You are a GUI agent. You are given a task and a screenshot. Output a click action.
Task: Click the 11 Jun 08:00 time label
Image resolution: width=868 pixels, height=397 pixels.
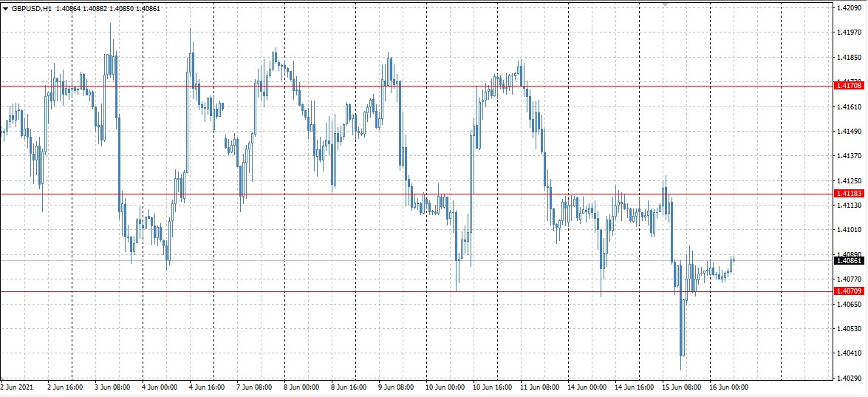coord(540,387)
